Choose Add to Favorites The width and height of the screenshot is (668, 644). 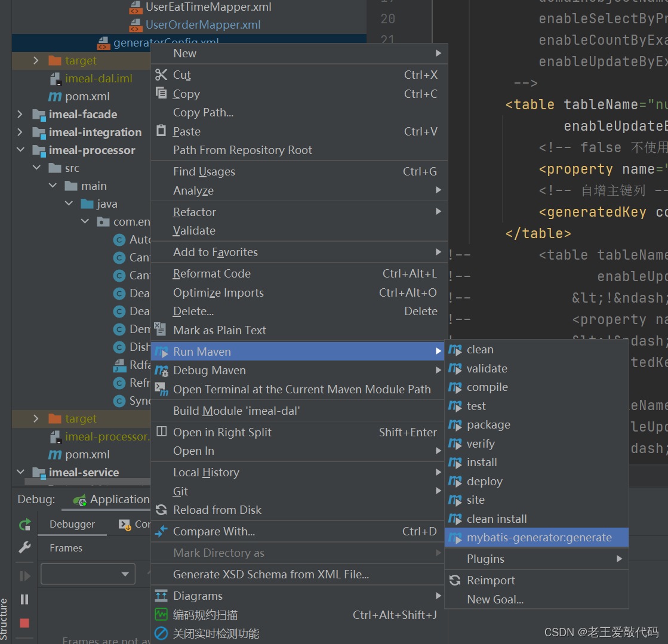tap(299, 252)
